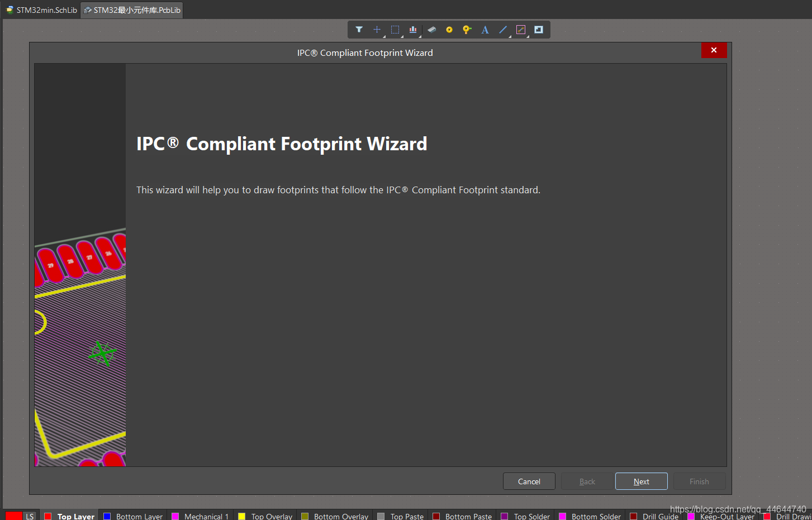The image size is (812, 520).
Task: Activate the Top Overlay layer tab
Action: (265, 516)
